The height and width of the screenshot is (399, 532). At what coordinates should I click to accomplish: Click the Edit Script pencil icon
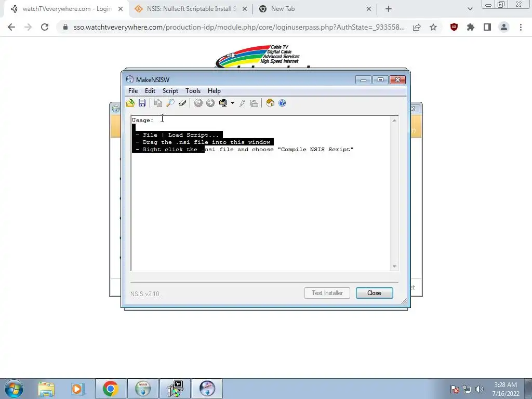(242, 103)
